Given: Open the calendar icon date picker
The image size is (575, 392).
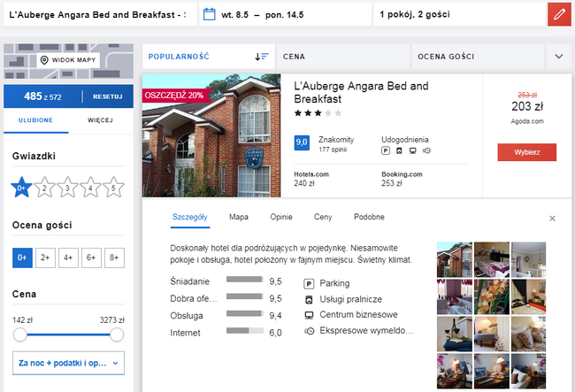Looking at the screenshot, I should (210, 15).
